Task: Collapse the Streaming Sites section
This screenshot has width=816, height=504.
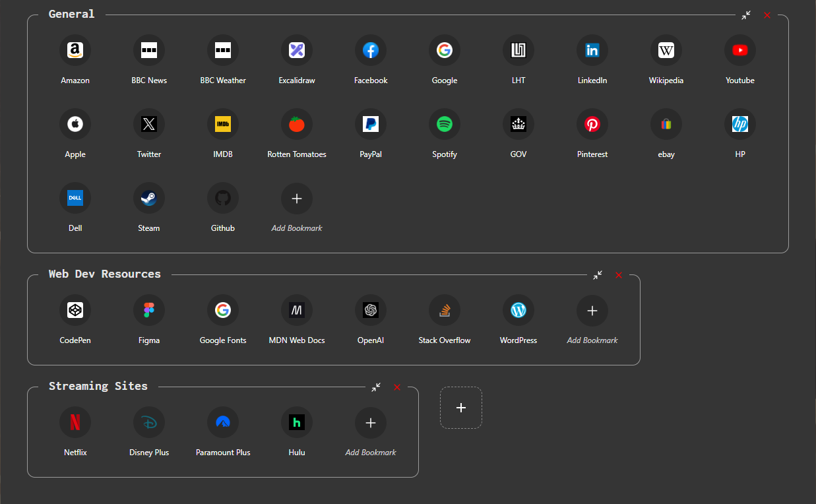Action: pos(376,387)
